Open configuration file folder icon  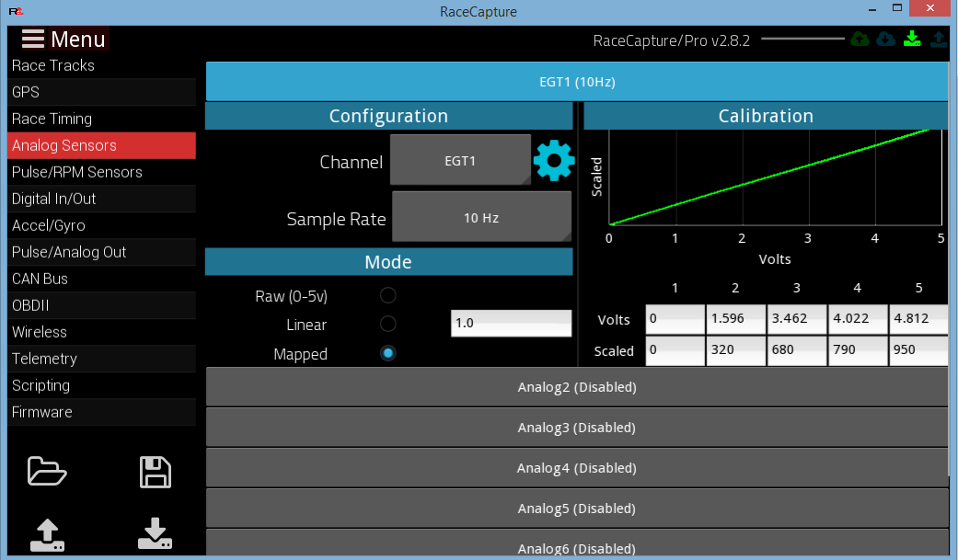click(47, 472)
